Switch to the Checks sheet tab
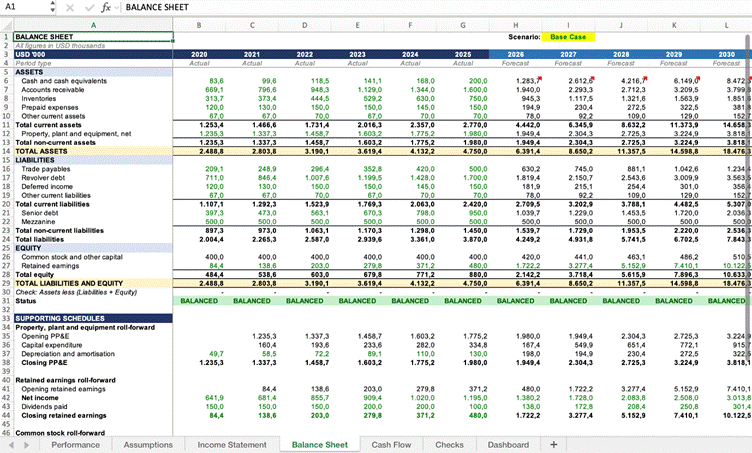 [x=449, y=445]
